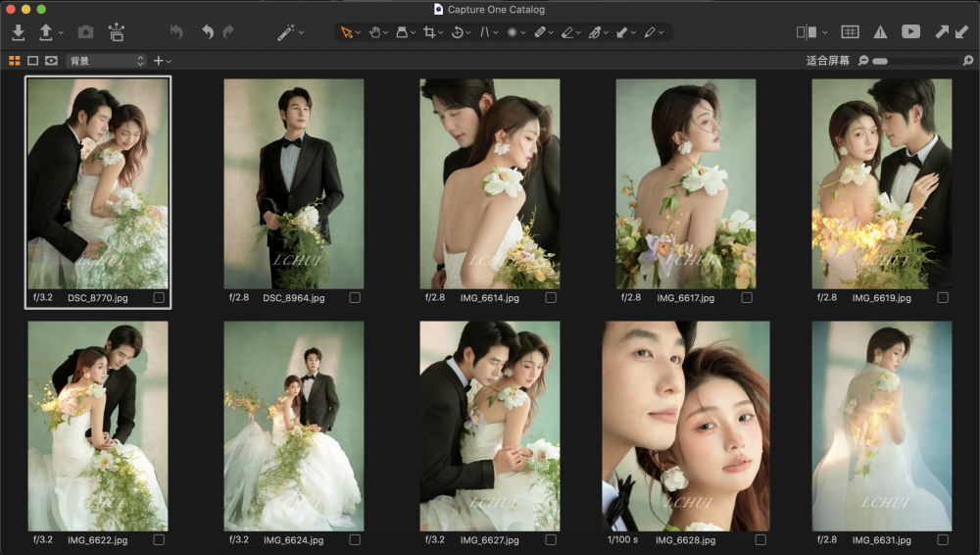Click the Export images icon
Screen dimensions: 980x555
[45, 32]
